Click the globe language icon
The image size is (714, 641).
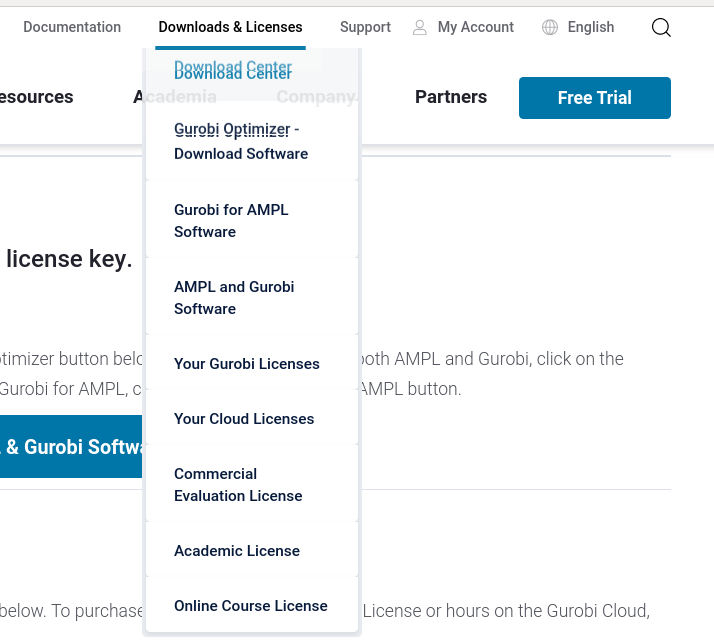[550, 28]
